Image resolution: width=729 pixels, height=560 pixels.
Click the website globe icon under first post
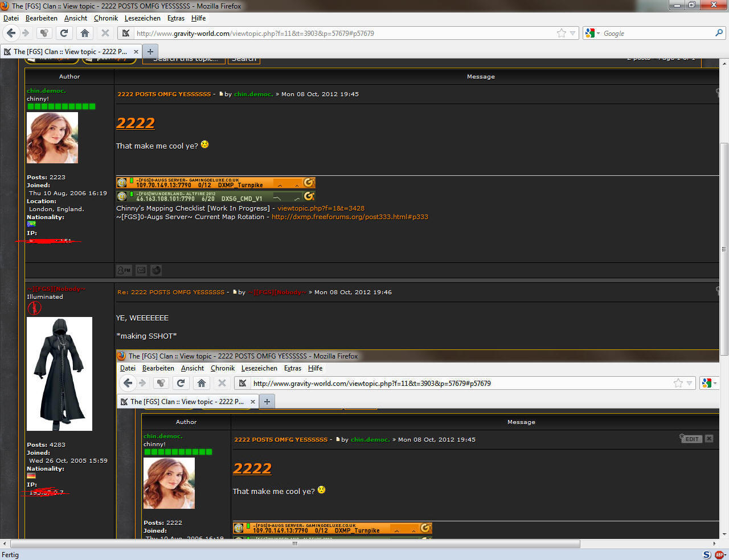point(156,270)
